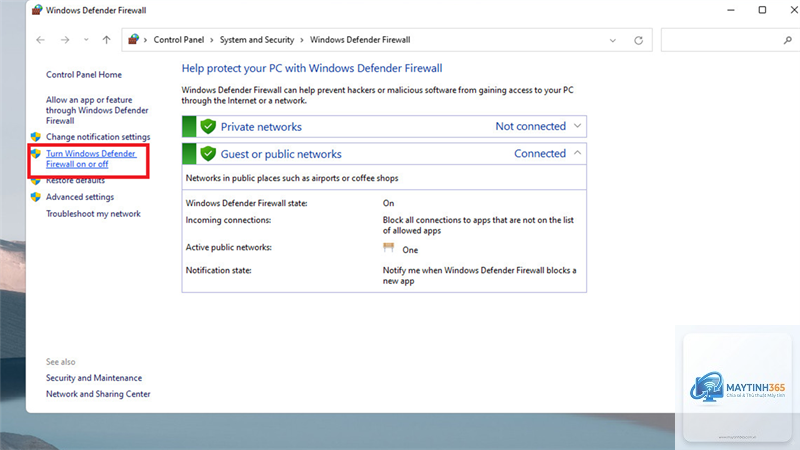Viewport: 800px width, 450px height.
Task: Maximize the Windows Defender Firewall window
Action: (762, 10)
